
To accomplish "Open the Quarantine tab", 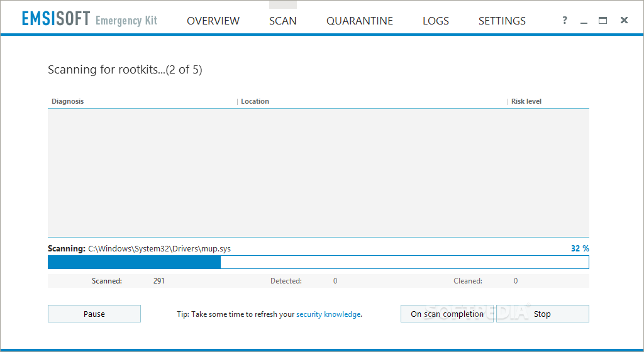I will point(359,21).
